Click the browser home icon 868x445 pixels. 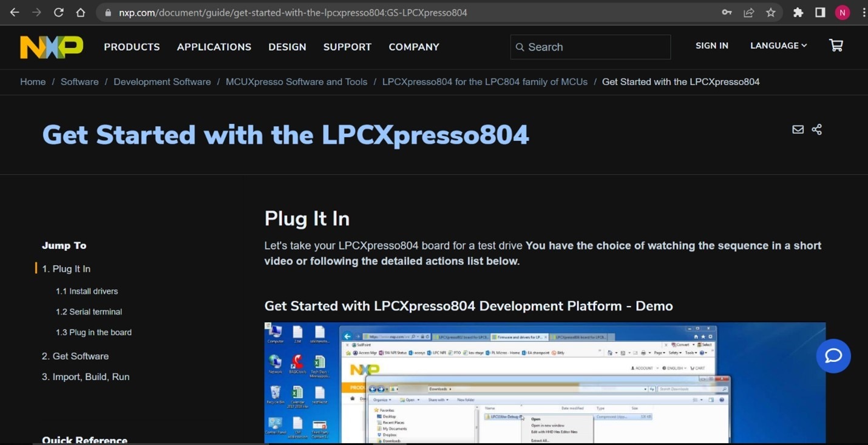click(80, 12)
